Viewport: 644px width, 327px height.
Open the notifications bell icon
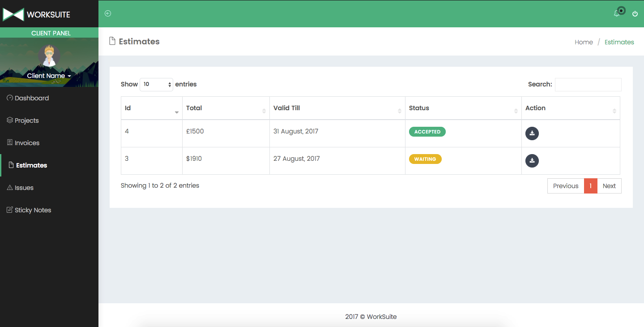pos(617,14)
